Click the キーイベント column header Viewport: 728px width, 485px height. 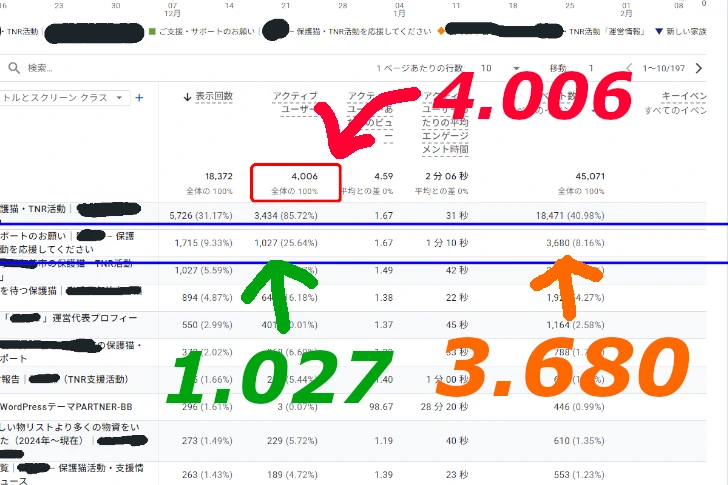click(x=684, y=96)
